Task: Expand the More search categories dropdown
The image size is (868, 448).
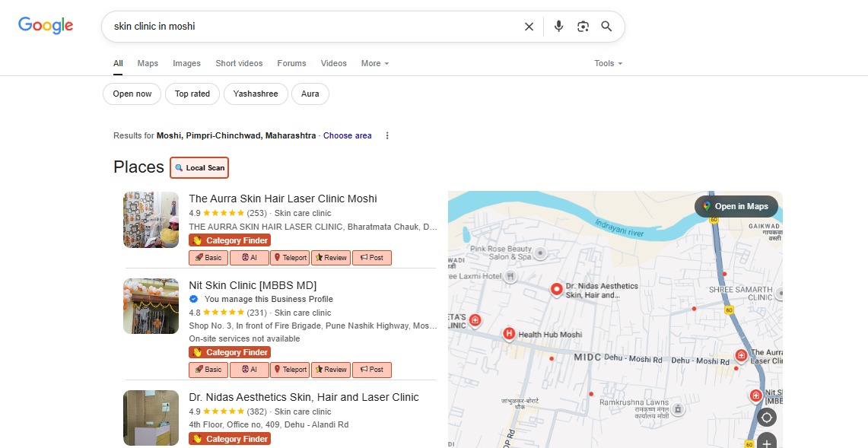Action: (x=374, y=64)
